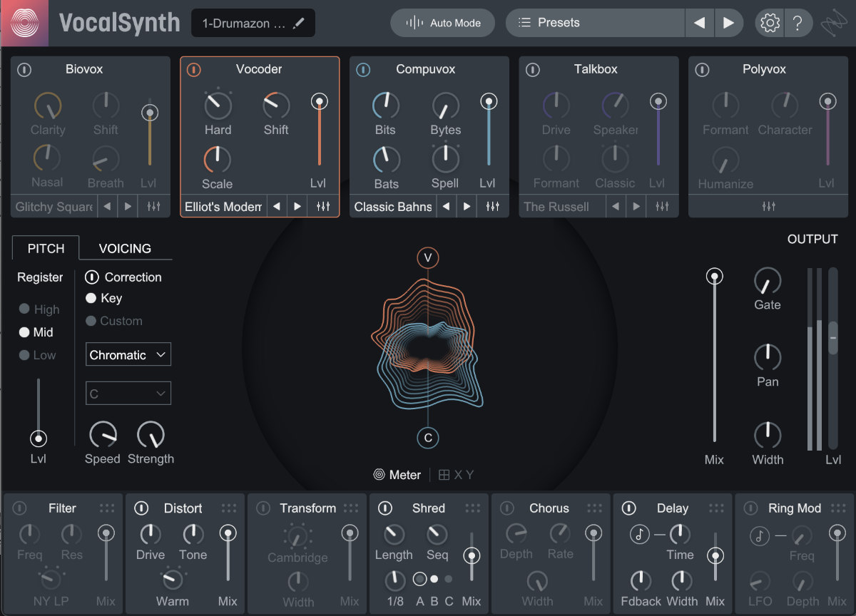Open the global Presets browser
This screenshot has height=616, width=856.
tap(596, 23)
